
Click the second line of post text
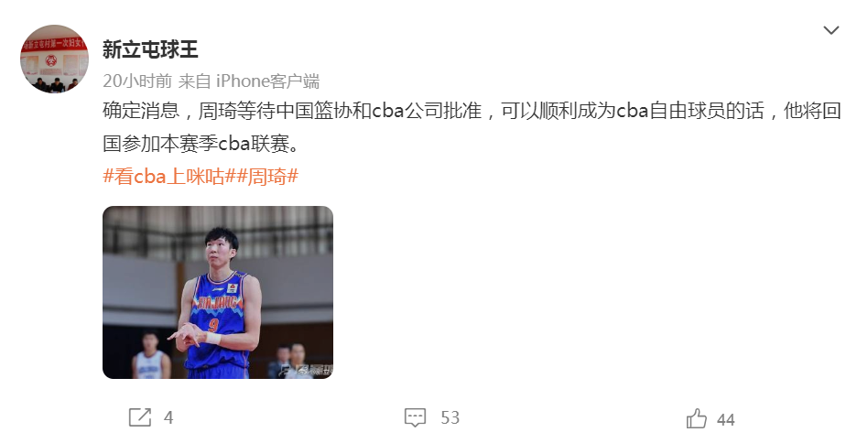pyautogui.click(x=201, y=144)
